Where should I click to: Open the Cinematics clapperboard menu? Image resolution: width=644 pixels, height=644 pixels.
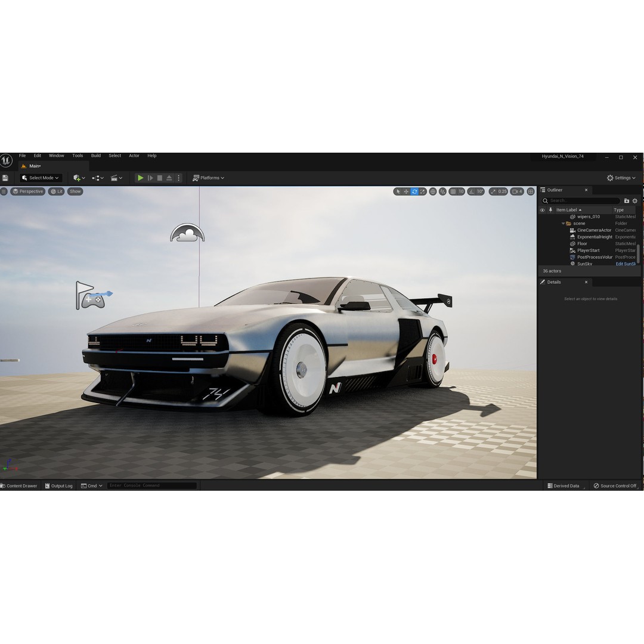point(116,178)
